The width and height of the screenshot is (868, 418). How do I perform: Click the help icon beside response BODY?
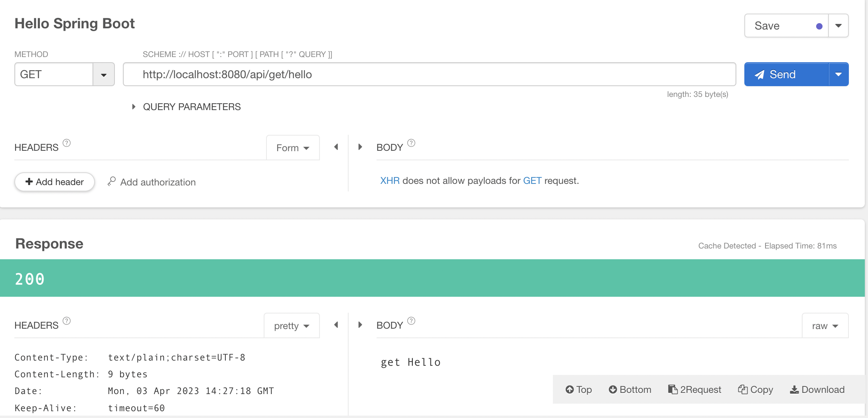tap(411, 321)
